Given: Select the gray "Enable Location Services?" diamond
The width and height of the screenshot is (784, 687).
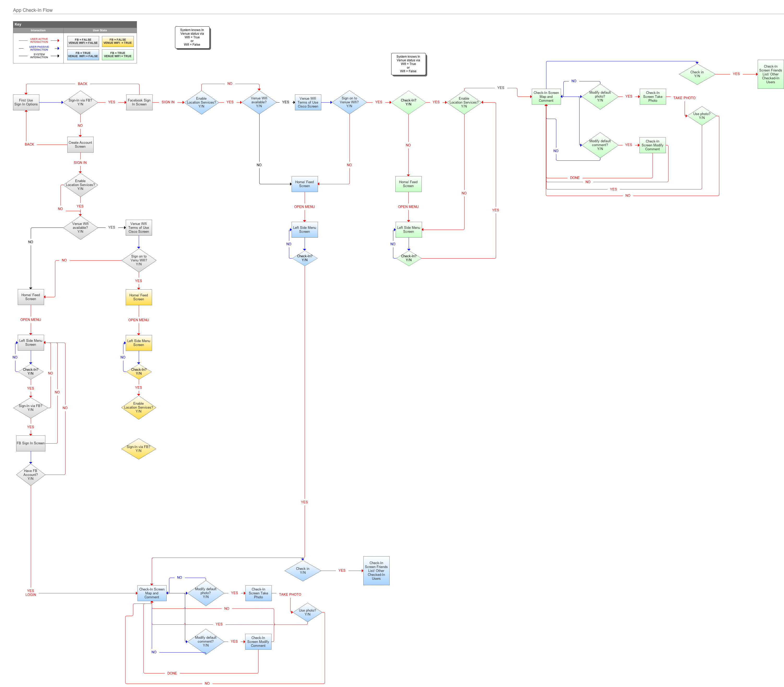Looking at the screenshot, I should coord(81,185).
